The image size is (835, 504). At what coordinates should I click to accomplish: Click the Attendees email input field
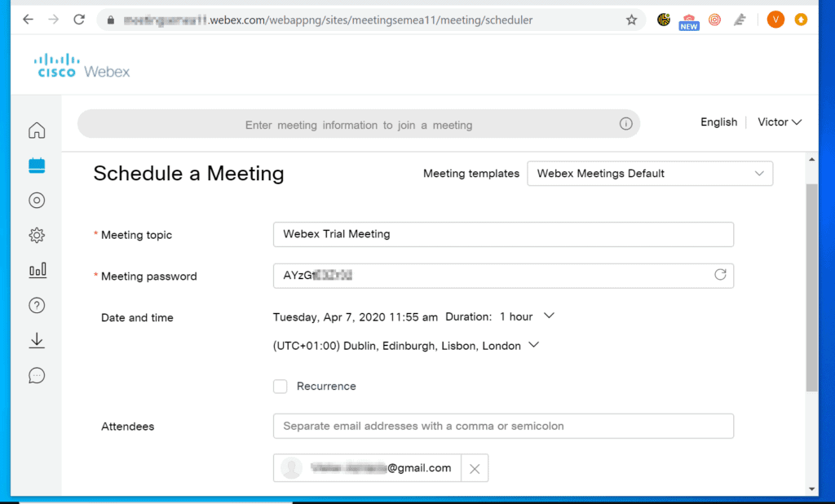[503, 427]
